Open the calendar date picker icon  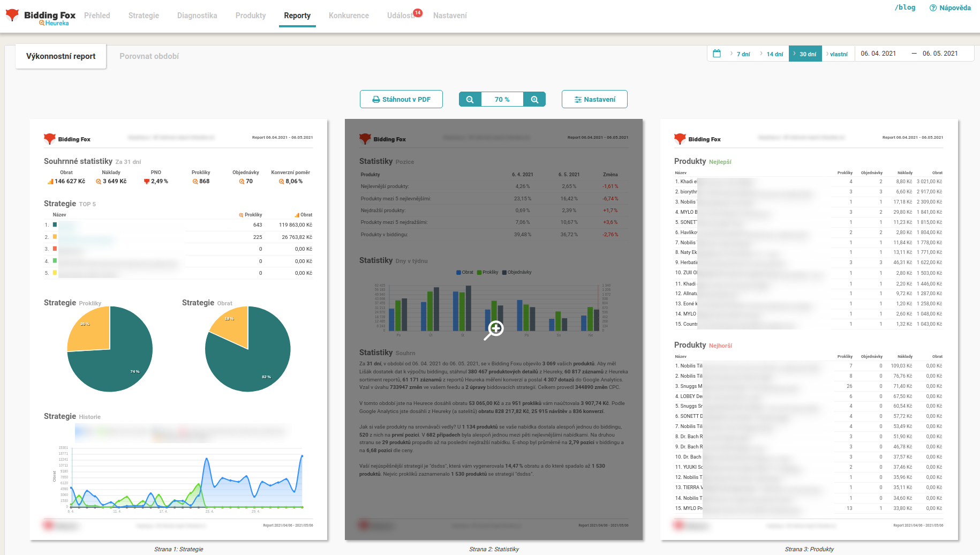[x=717, y=54]
